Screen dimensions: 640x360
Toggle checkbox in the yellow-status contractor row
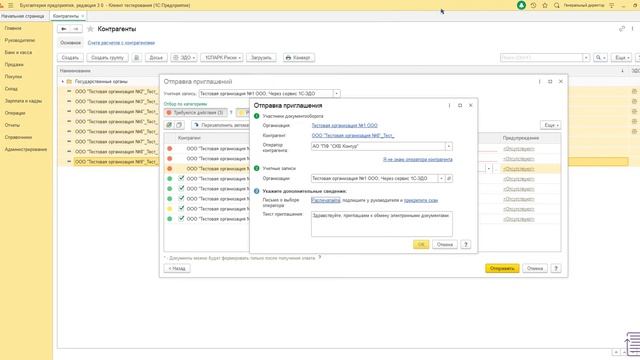pos(181,209)
